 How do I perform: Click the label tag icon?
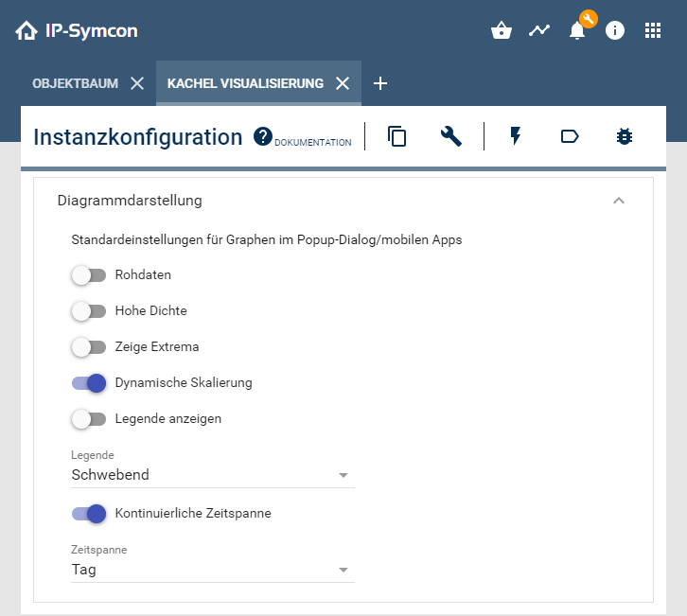click(570, 136)
